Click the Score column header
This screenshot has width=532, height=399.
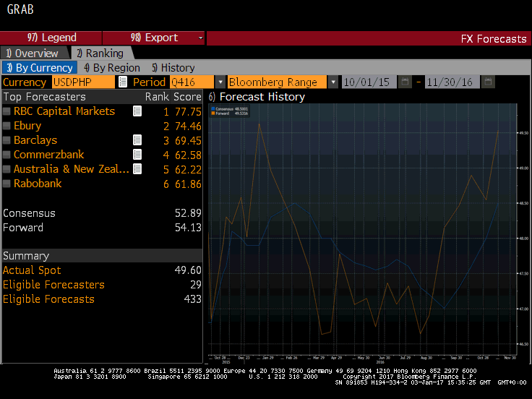pos(187,97)
